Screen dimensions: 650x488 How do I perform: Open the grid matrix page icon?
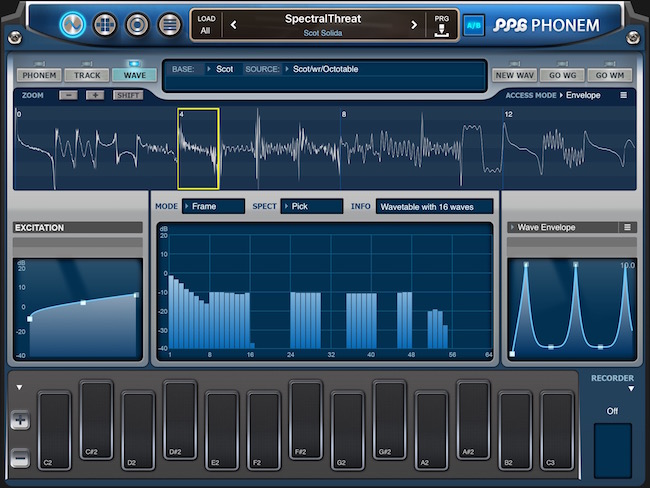[105, 24]
